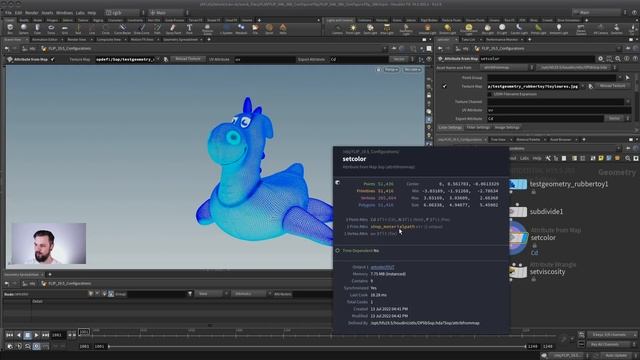Switch to the Animation Editor tab

coord(44,40)
